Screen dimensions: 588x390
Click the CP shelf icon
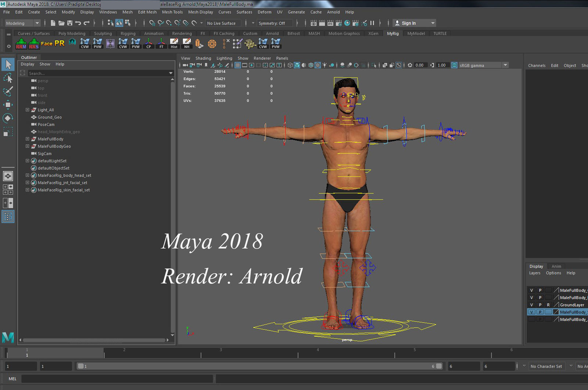pyautogui.click(x=148, y=44)
